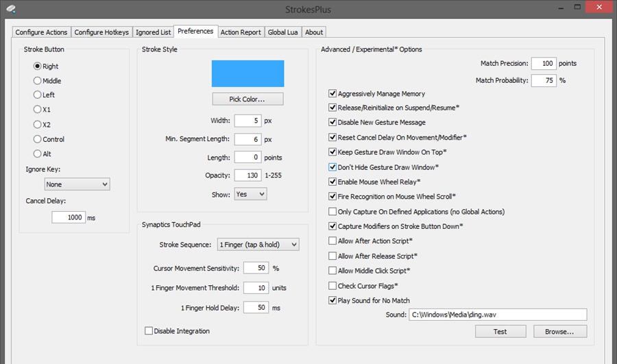Uncheck Aggressively Manage Memory
This screenshot has width=617, height=364.
pos(333,94)
